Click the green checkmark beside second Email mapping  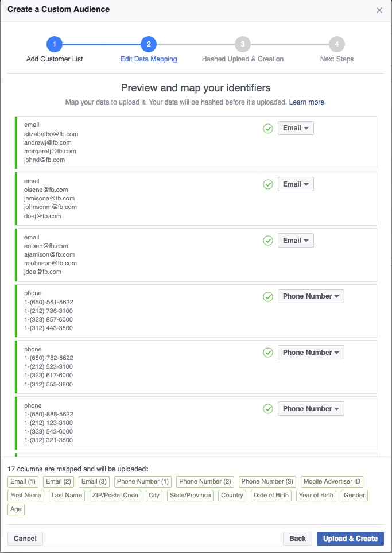coord(267,184)
